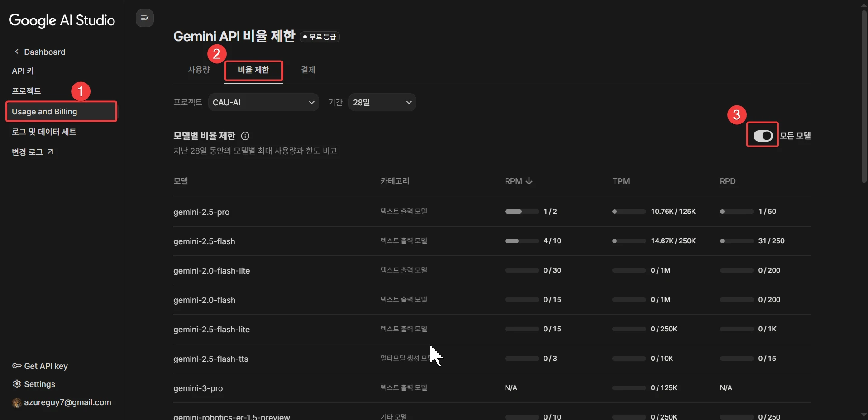Click the TPM column header
Screen dimensions: 868x420
click(x=621, y=181)
